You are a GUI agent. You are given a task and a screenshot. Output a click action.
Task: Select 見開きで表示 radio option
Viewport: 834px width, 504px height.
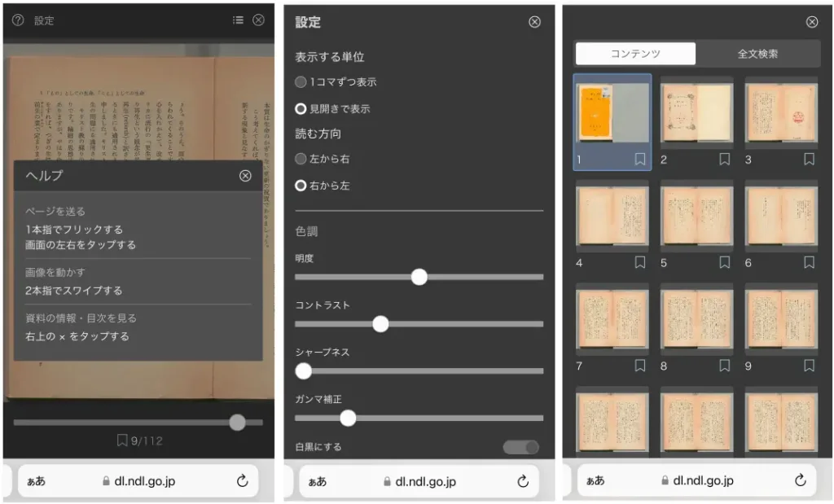(301, 108)
